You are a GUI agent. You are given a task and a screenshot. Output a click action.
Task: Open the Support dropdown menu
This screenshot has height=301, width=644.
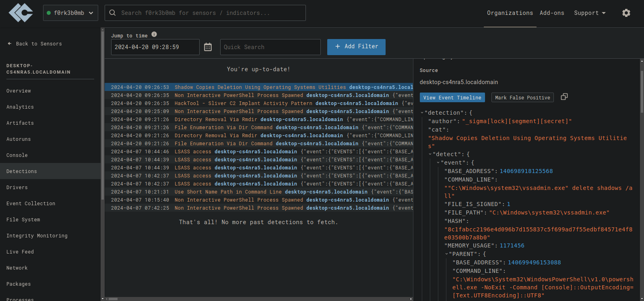tap(590, 13)
